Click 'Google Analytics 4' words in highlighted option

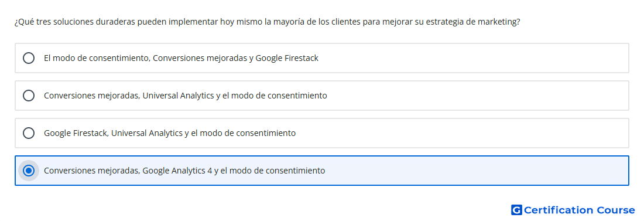[x=177, y=171]
